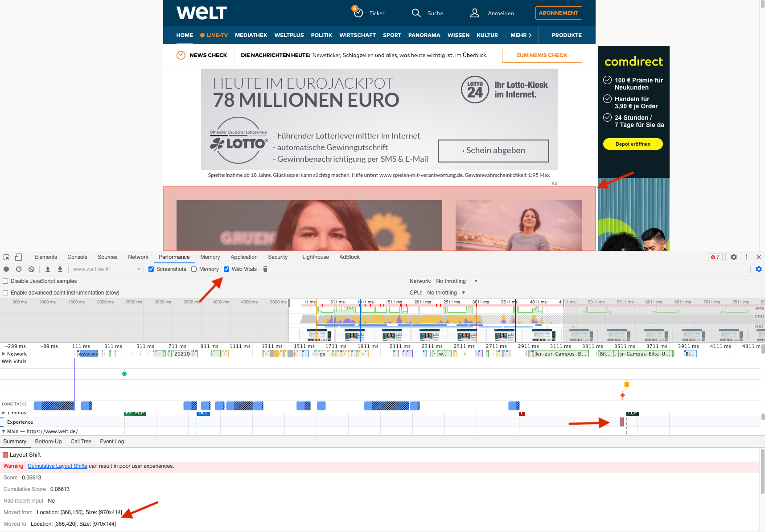
Task: Click the Depot eröffnen button
Action: 633,144
